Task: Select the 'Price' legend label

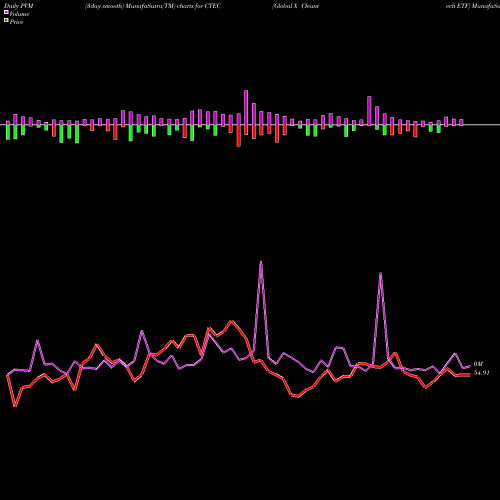Action: coord(16,22)
